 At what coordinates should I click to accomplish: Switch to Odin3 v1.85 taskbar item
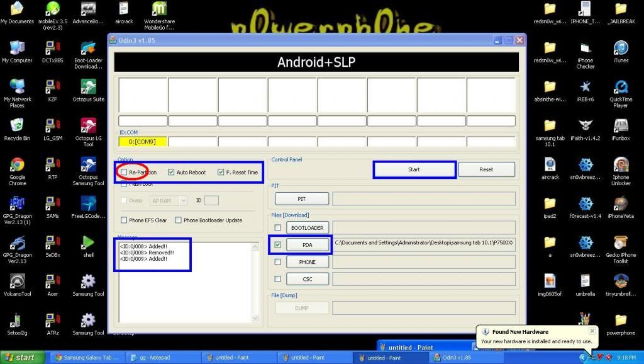coord(468,358)
